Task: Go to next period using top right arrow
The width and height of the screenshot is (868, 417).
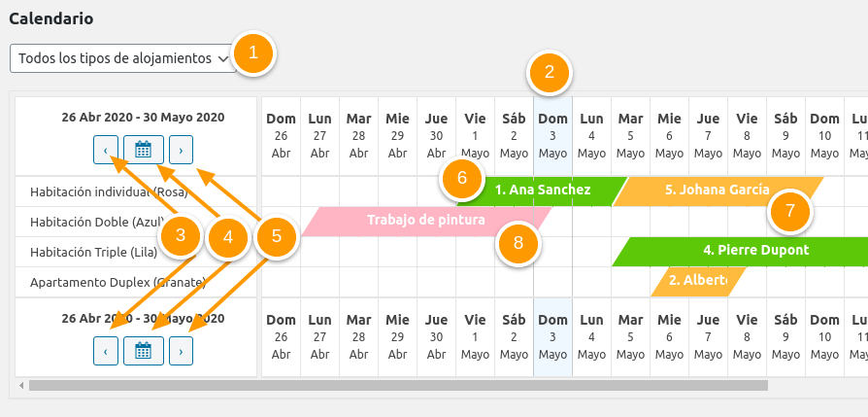Action: pyautogui.click(x=182, y=150)
